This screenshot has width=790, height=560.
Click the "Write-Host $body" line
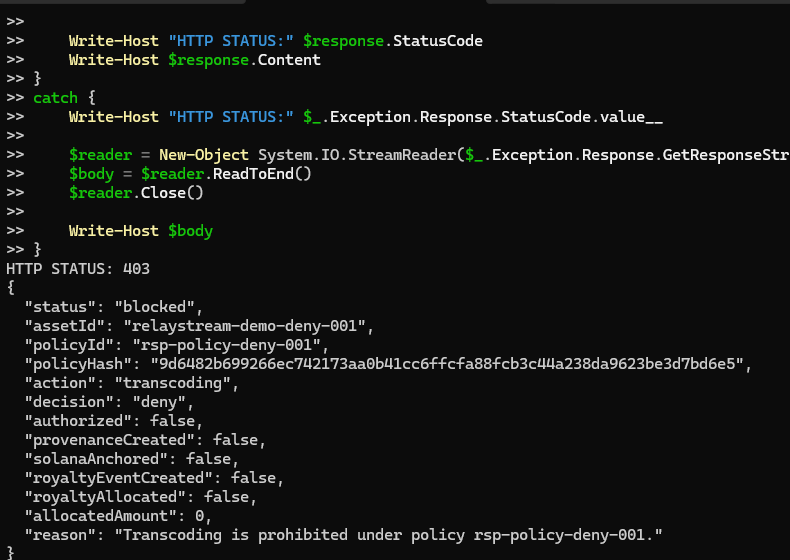(x=141, y=231)
